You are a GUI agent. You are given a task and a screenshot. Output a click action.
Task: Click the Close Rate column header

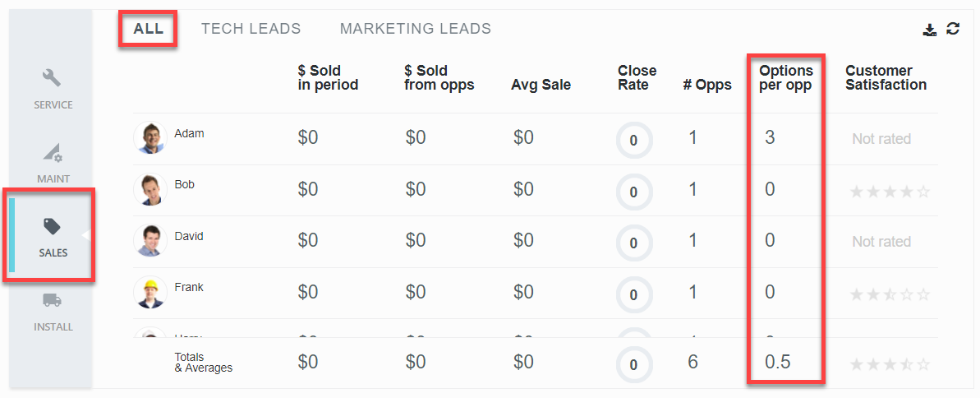tap(637, 77)
